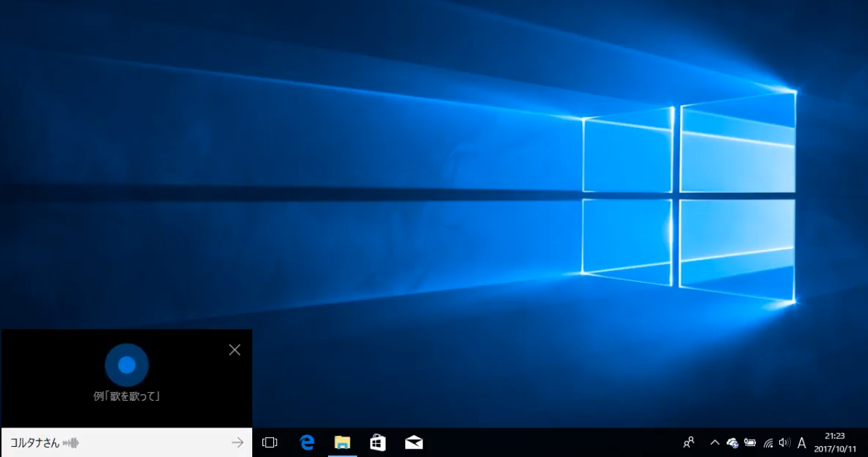The width and height of the screenshot is (868, 457).
Task: Open Task View from the taskbar
Action: point(270,443)
